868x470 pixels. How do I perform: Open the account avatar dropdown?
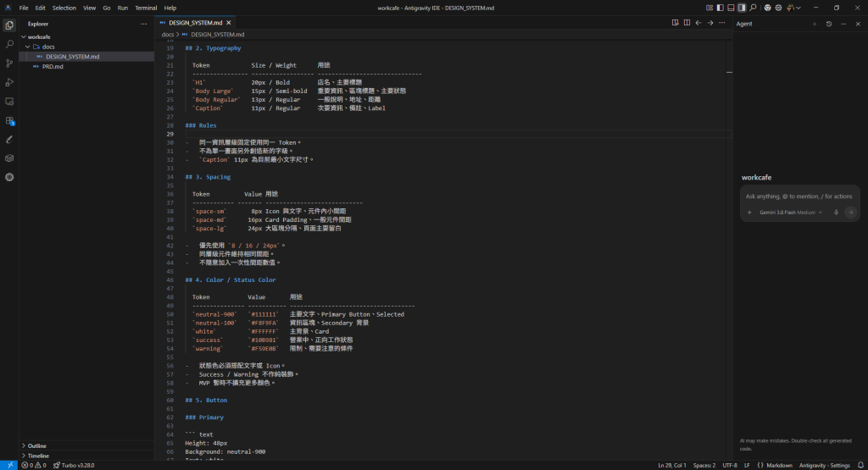[793, 8]
